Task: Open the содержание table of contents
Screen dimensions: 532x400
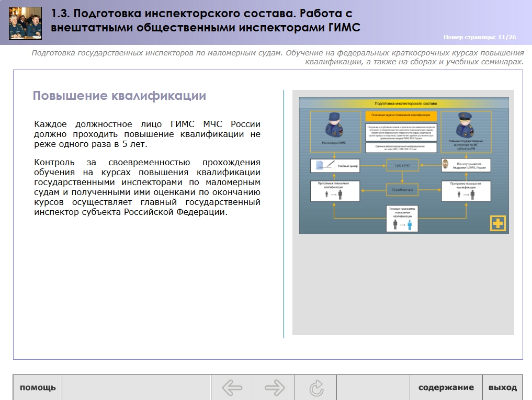Action: point(446,387)
